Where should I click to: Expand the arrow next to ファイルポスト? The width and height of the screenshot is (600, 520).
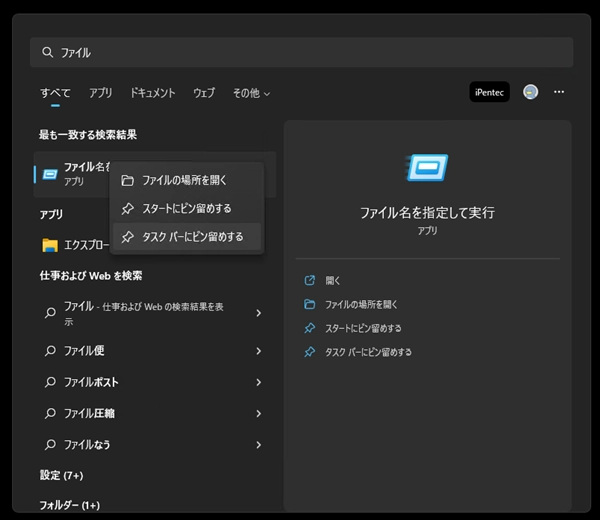pos(259,382)
